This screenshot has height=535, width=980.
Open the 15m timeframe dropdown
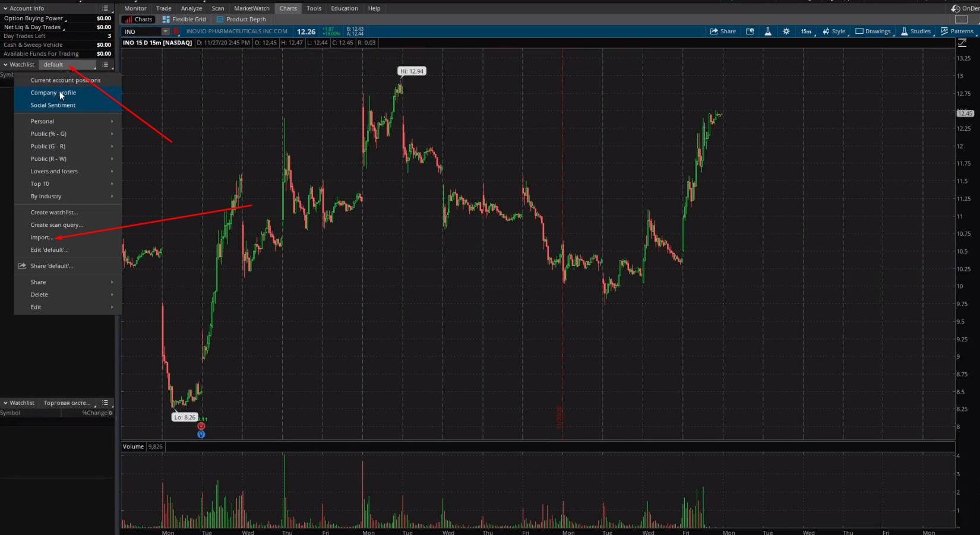[806, 31]
